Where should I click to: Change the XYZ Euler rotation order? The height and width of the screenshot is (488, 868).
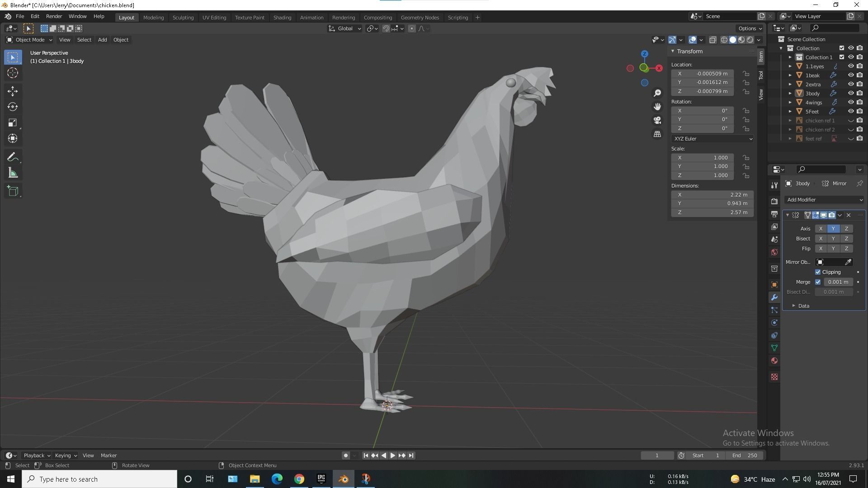coord(712,139)
